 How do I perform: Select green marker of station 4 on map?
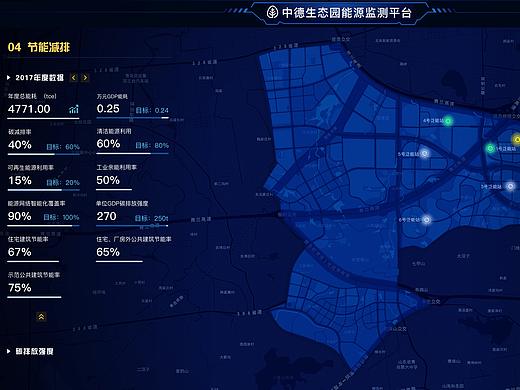coord(448,121)
